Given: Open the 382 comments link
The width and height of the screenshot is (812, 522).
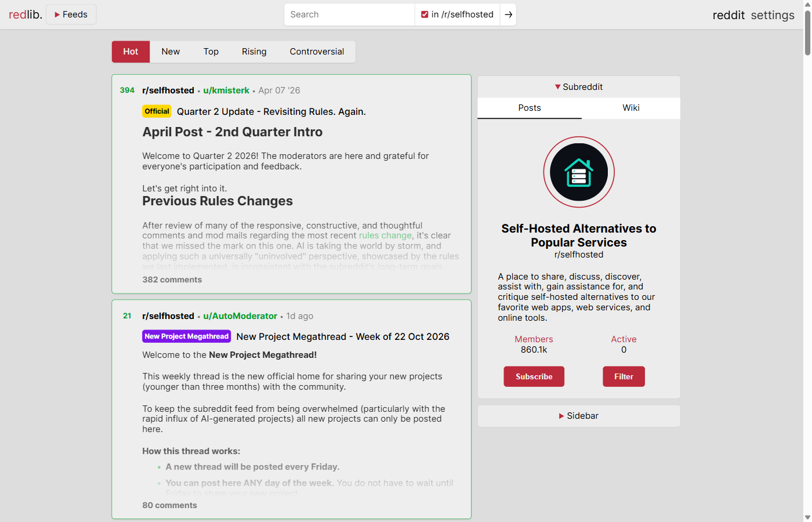Looking at the screenshot, I should pos(172,280).
